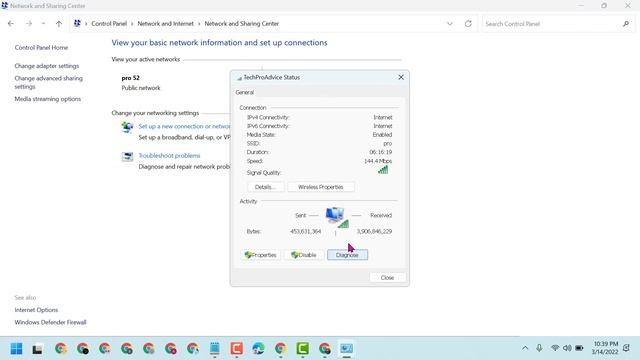Click the Properties button
The width and height of the screenshot is (640, 360).
pos(260,255)
